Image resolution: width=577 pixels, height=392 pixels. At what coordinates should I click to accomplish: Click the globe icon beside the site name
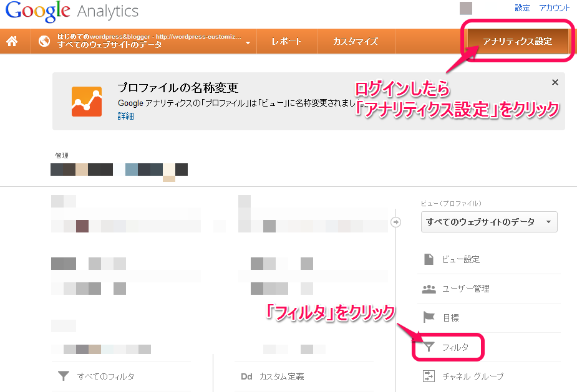(44, 41)
